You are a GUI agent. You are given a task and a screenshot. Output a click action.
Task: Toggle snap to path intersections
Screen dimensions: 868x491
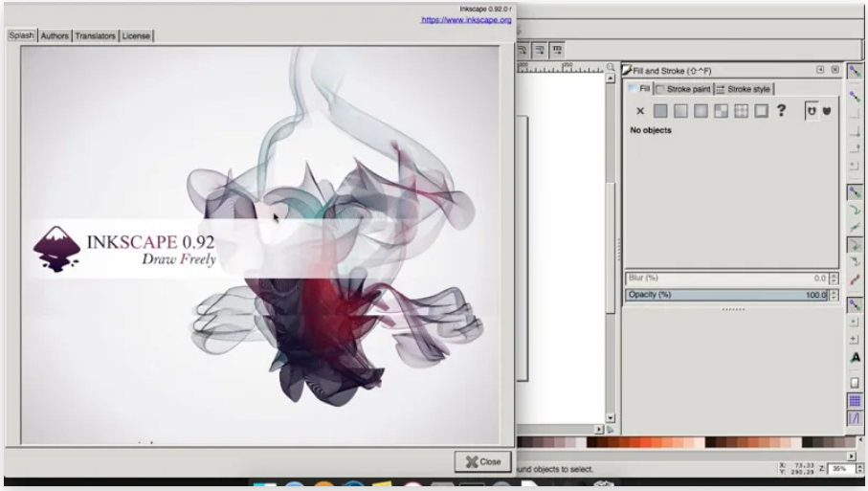click(855, 227)
